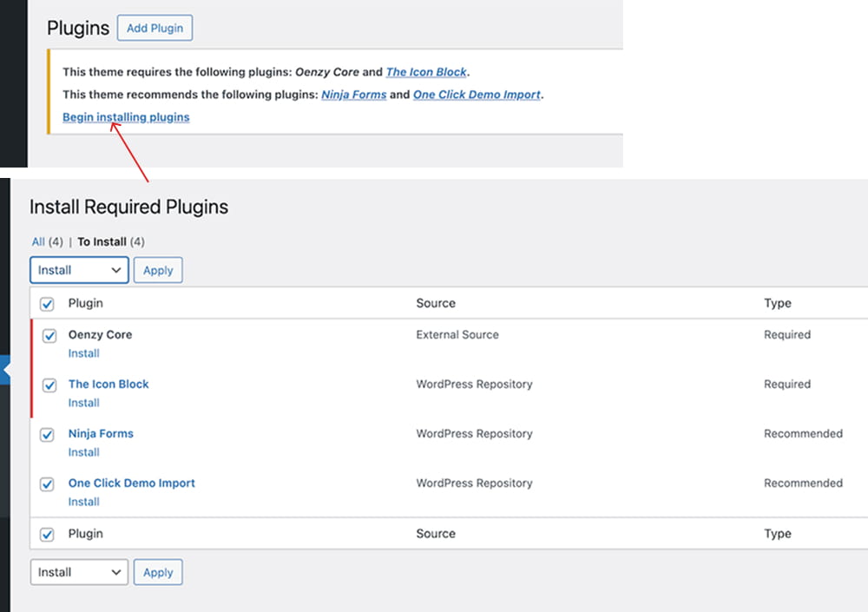
Task: Select the All (4) filter
Action: click(x=39, y=241)
